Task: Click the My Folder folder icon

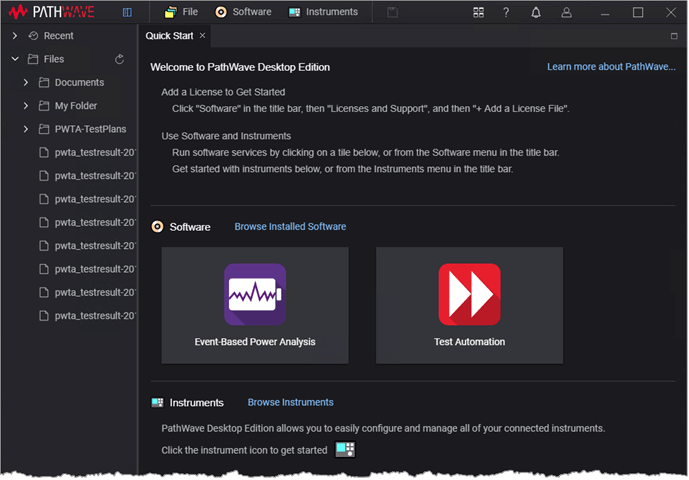Action: tap(44, 105)
